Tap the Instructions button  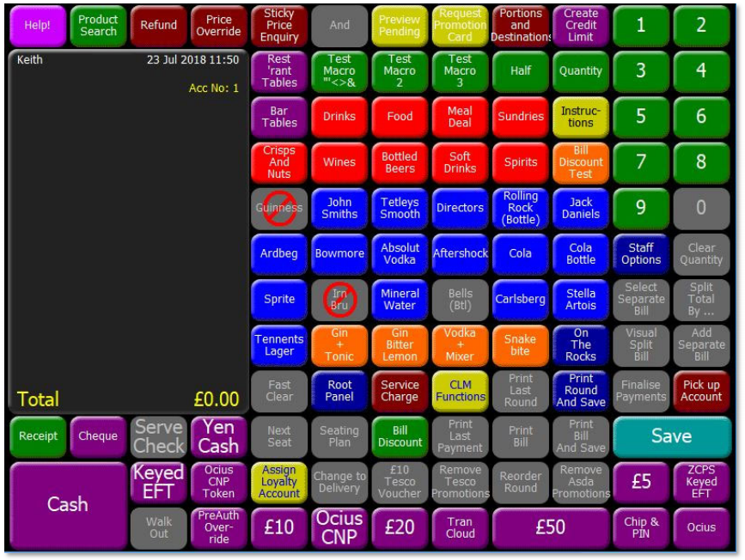[581, 117]
